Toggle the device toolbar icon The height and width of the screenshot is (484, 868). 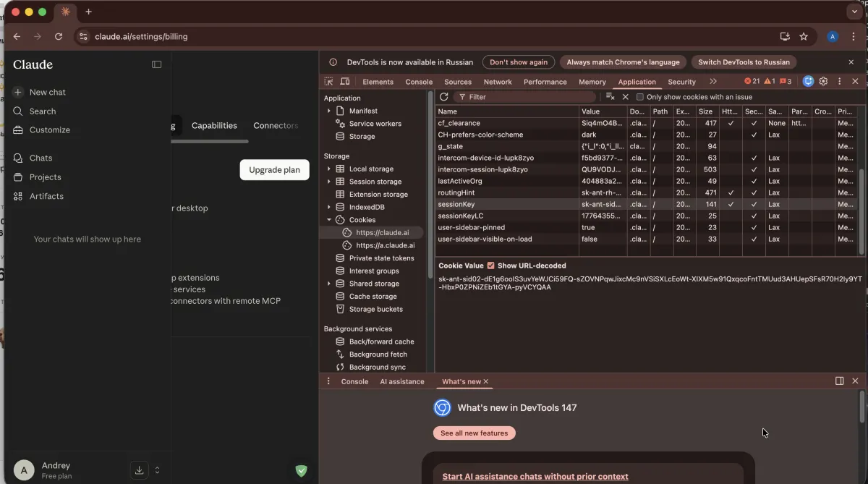point(345,82)
